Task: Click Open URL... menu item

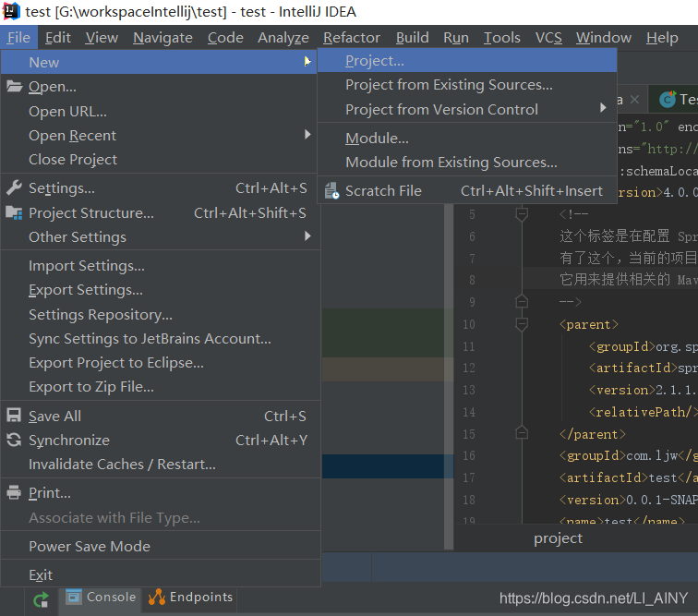Action: coord(161,112)
